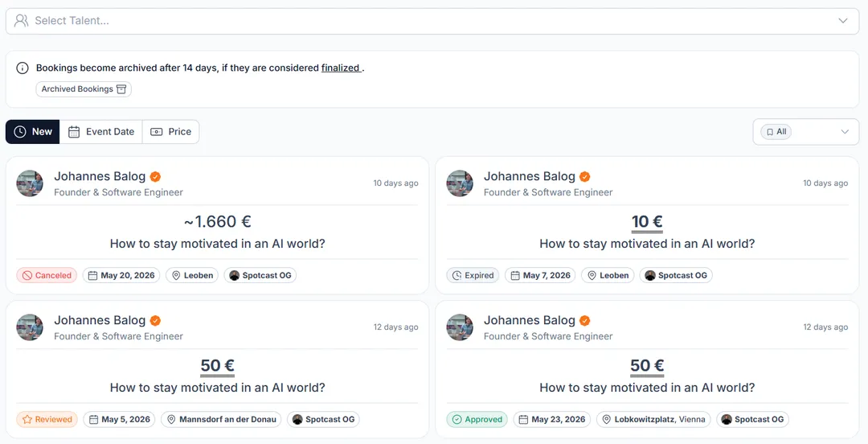Click the clock icon on New tab
The width and height of the screenshot is (868, 444).
(20, 132)
